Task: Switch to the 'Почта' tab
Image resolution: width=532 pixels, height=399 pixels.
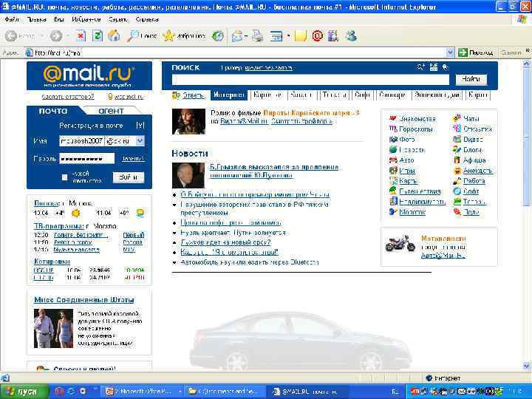Action: point(53,111)
